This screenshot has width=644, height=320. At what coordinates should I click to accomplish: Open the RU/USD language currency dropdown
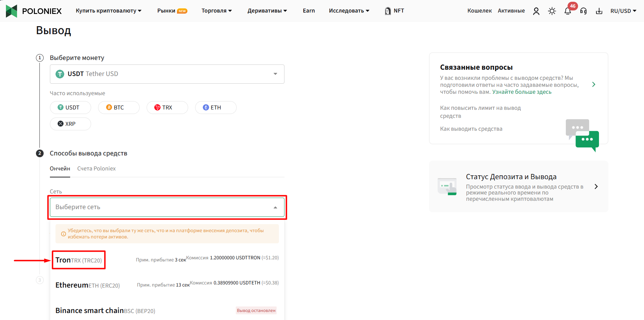[x=623, y=11]
